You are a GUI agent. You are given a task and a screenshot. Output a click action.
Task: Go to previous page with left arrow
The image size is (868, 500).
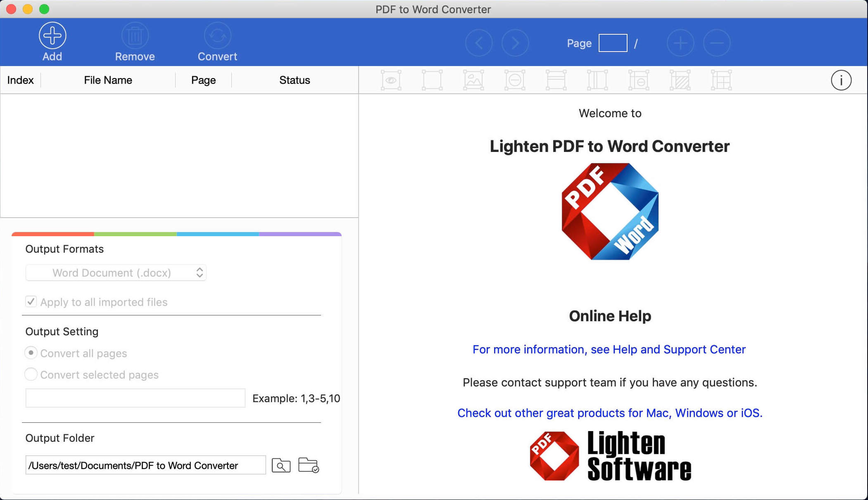[479, 43]
